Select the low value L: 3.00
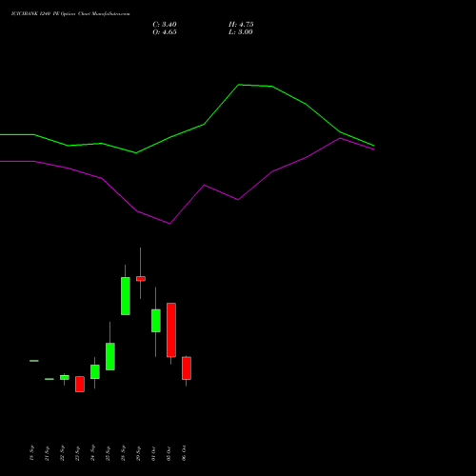 pos(241,32)
